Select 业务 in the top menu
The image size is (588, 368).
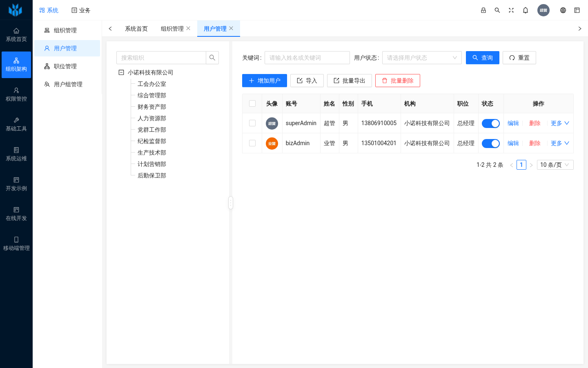[81, 10]
